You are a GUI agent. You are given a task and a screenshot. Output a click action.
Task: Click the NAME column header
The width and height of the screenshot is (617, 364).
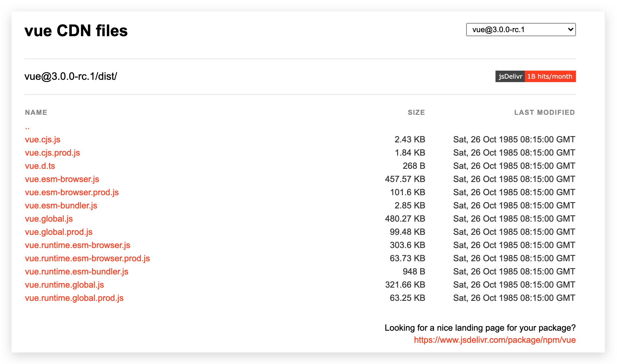click(x=36, y=113)
